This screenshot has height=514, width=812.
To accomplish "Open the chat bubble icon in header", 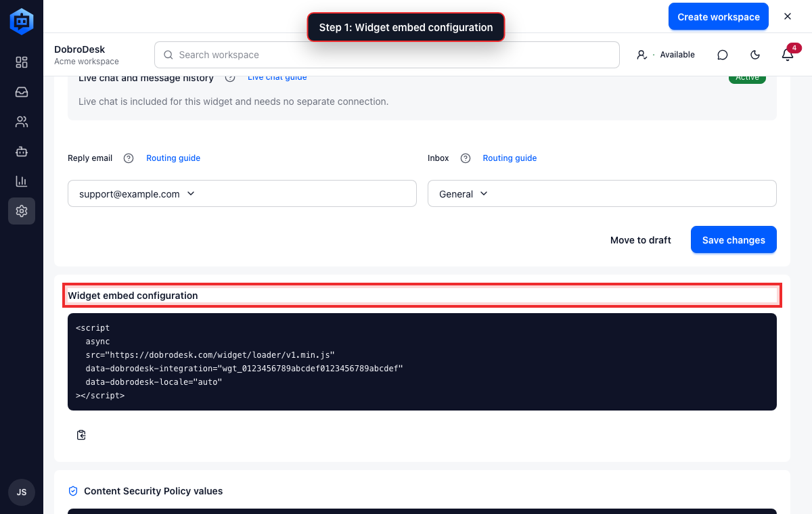I will [x=723, y=55].
